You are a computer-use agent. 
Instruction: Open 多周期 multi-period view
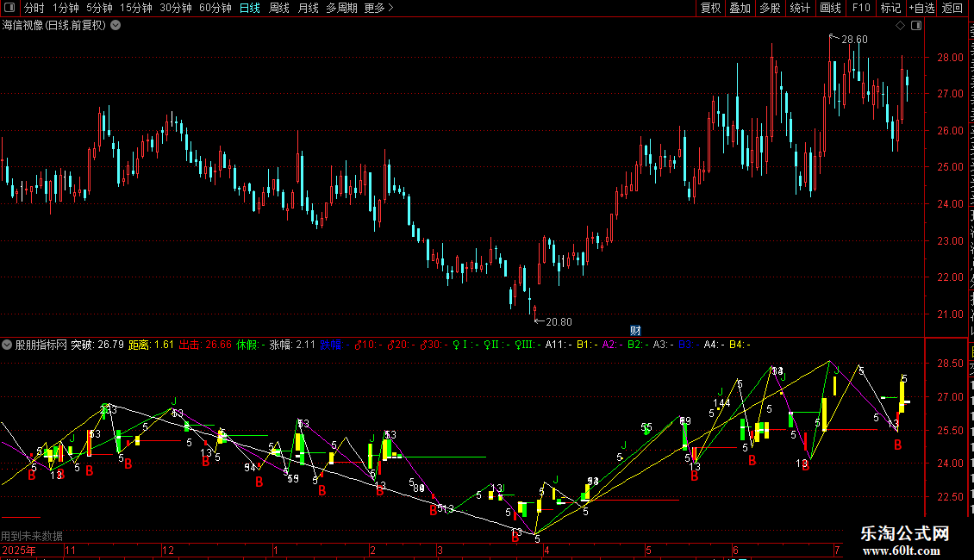[x=341, y=8]
